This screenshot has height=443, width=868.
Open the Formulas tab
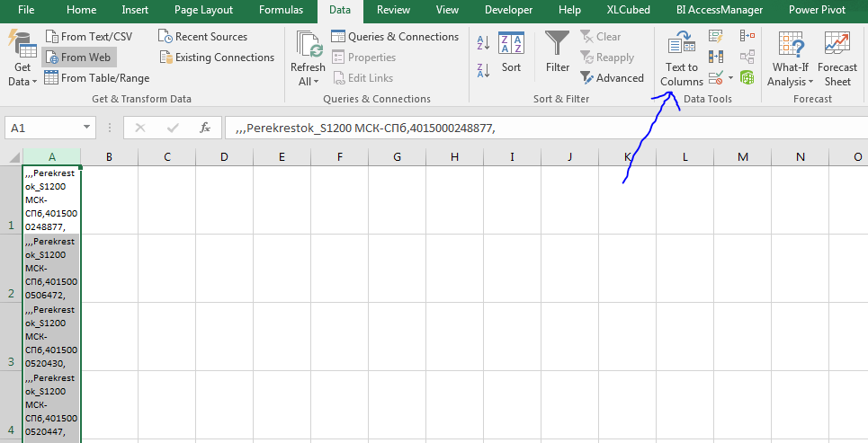click(282, 10)
